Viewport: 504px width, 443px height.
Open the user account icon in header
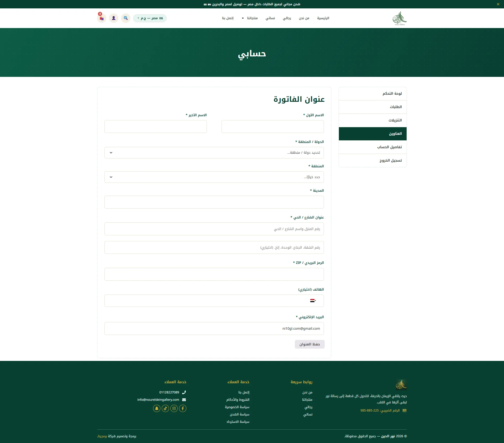click(114, 18)
